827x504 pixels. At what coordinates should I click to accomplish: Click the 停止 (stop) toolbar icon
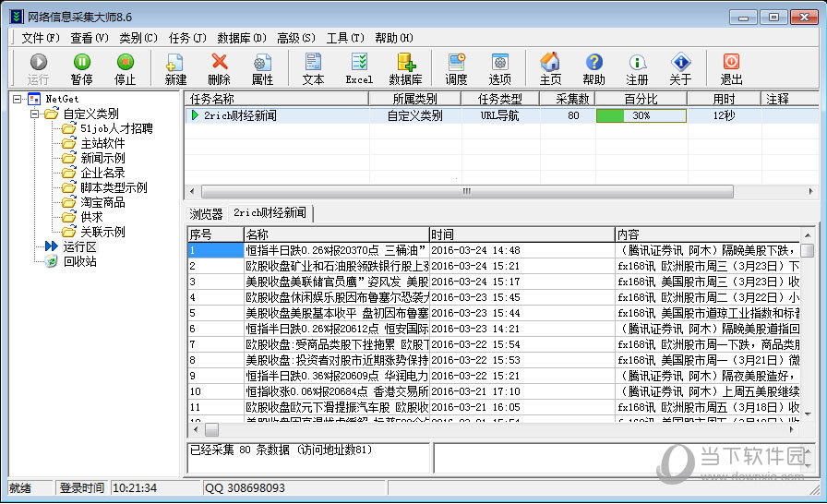125,67
